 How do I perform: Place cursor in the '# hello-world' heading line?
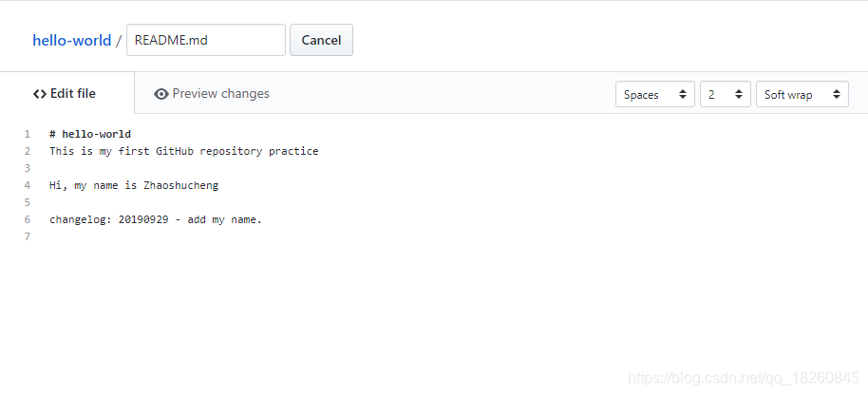pyautogui.click(x=90, y=134)
